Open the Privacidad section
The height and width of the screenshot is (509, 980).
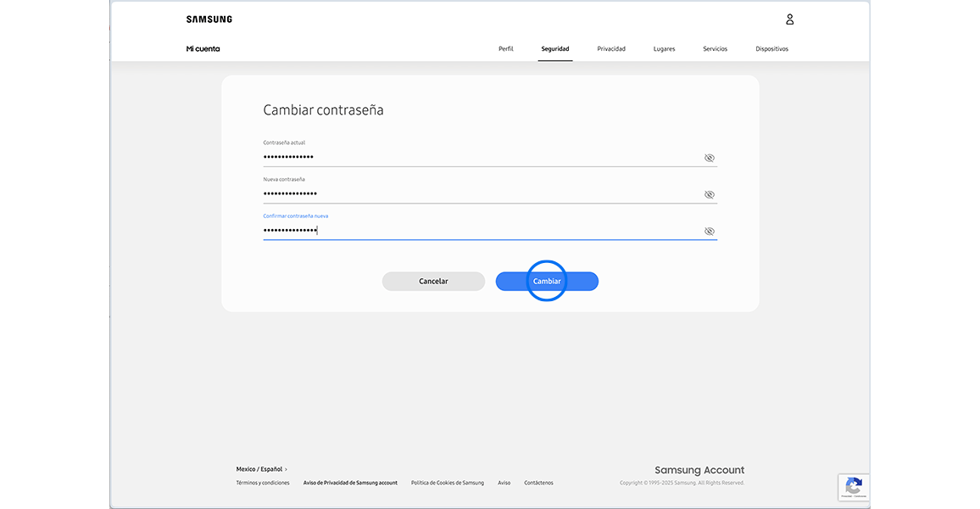coord(610,48)
